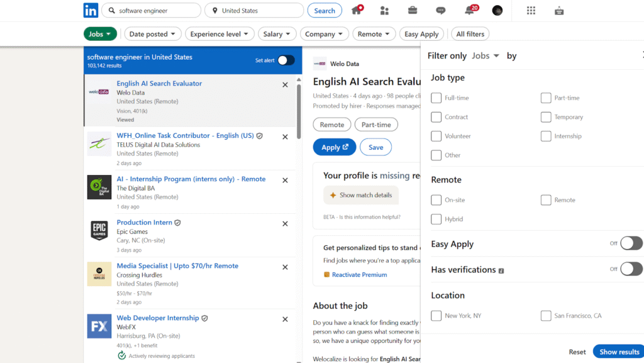Screen dimensions: 644x363
Task: Go to the Home feed icon
Action: tap(357, 10)
